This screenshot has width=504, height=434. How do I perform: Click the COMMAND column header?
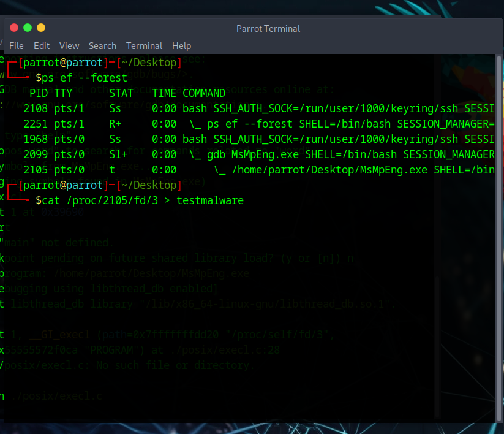[204, 93]
